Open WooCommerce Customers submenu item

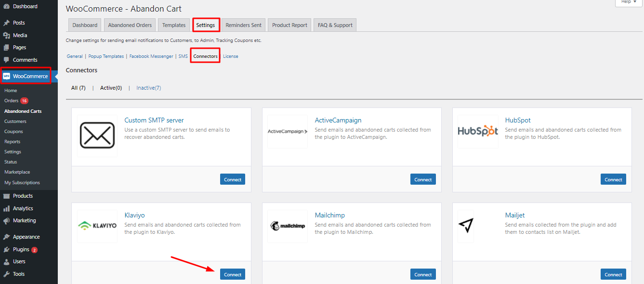coord(15,122)
